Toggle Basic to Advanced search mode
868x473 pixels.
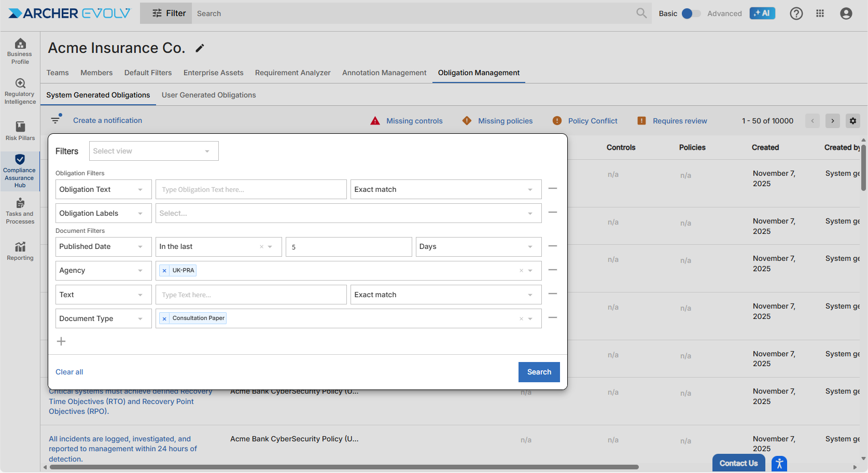(690, 13)
